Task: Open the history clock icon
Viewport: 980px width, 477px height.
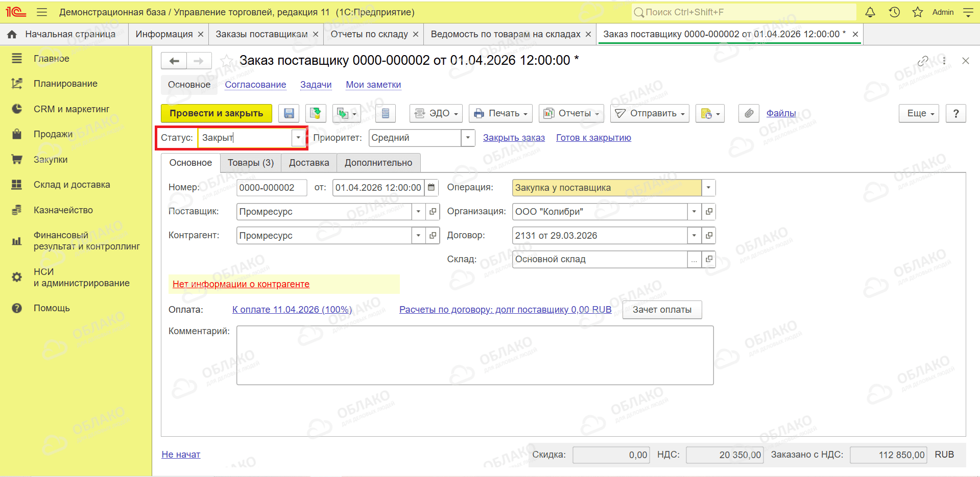Action: coord(894,12)
